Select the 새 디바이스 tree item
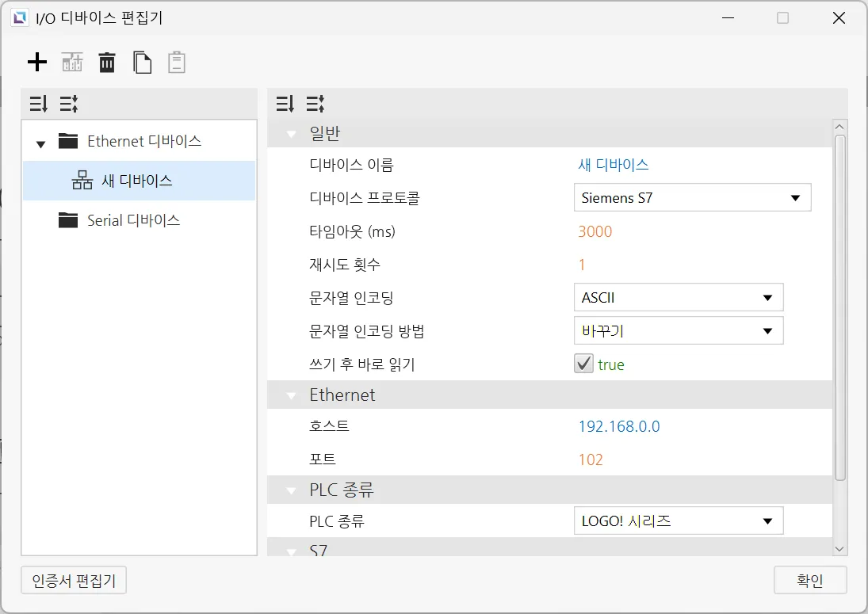Viewport: 868px width, 614px height. coord(136,181)
